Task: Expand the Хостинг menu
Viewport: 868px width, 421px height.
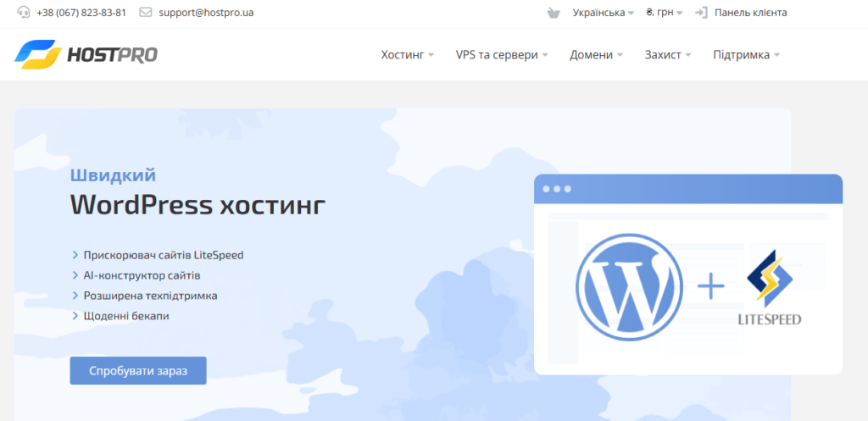Action: click(x=407, y=55)
